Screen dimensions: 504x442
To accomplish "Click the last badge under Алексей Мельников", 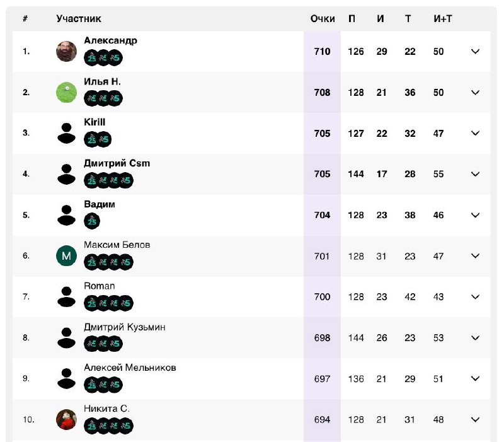I will pos(115,385).
